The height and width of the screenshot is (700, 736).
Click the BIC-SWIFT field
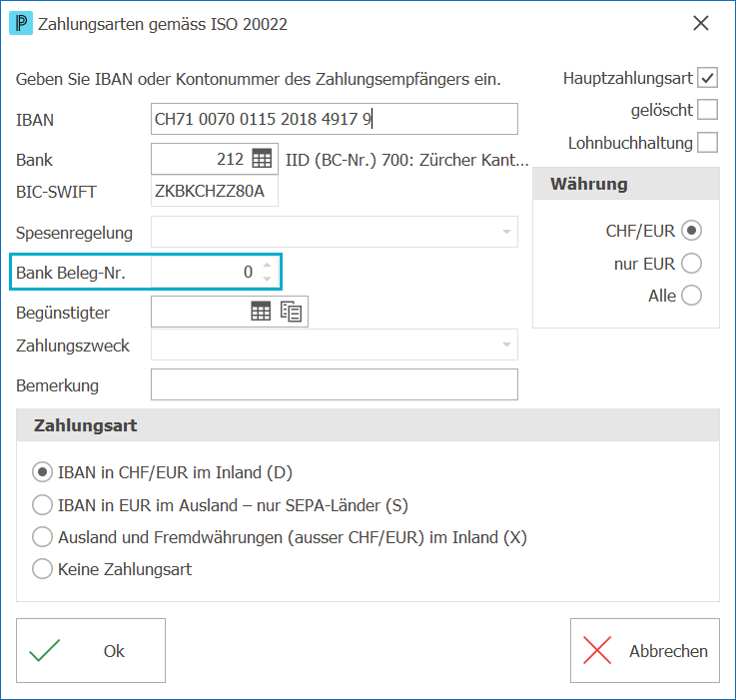coord(215,191)
